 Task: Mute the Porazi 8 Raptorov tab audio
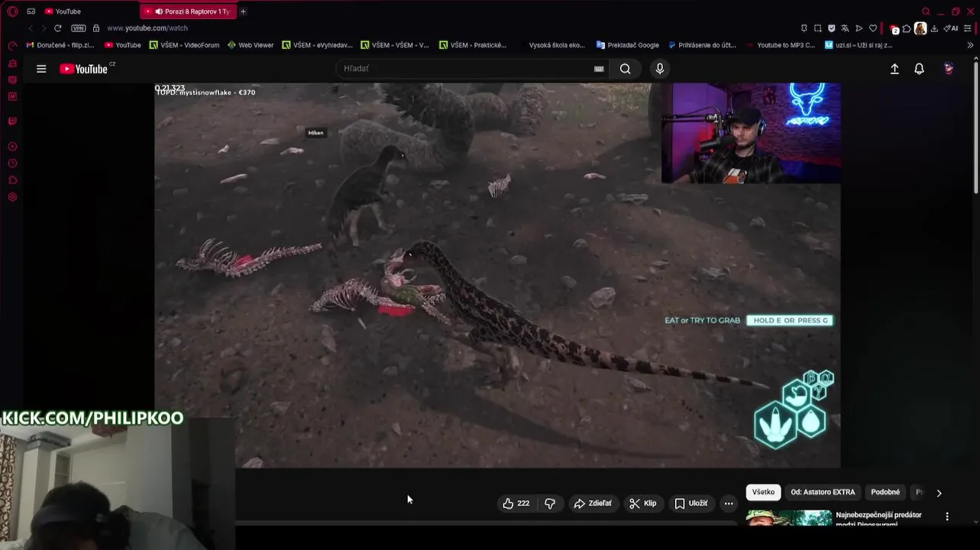(x=159, y=11)
